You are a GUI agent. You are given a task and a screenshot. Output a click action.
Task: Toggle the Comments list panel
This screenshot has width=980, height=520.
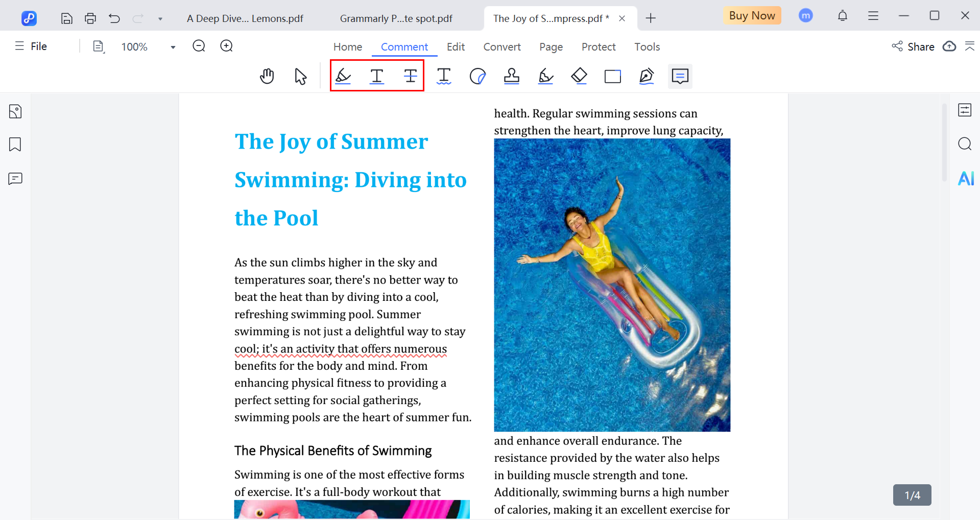(15, 178)
